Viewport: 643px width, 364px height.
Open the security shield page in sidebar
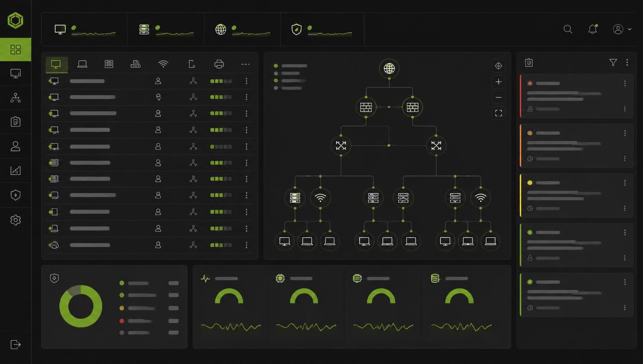tap(16, 195)
